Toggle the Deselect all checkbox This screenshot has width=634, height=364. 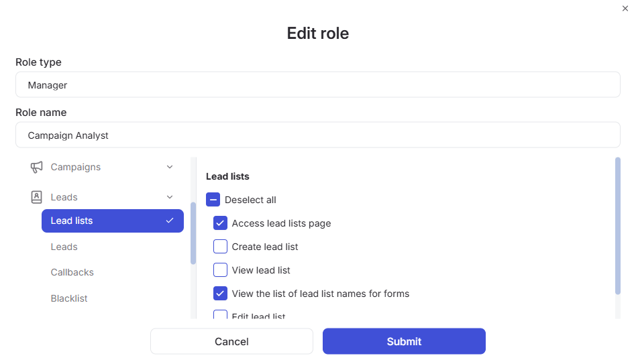click(x=213, y=200)
